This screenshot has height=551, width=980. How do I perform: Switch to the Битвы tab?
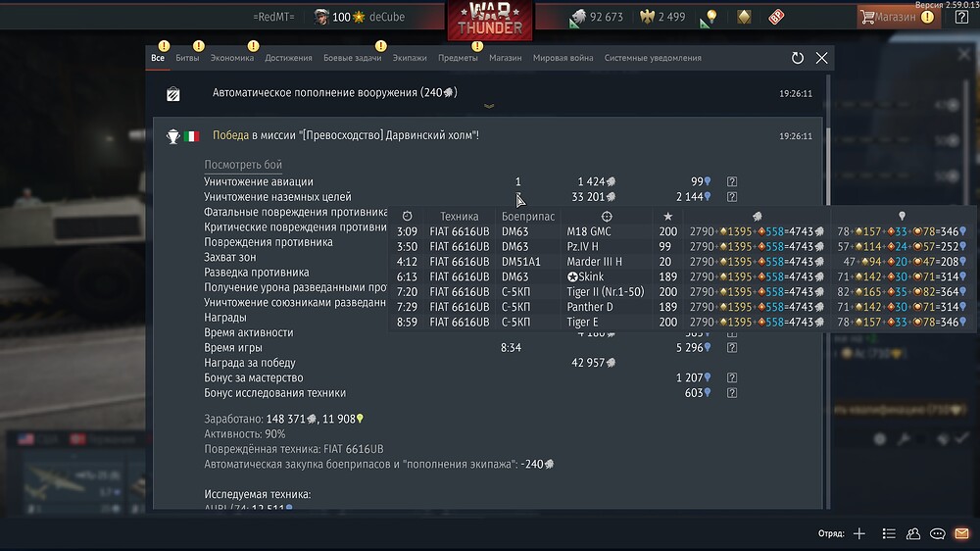[x=187, y=58]
